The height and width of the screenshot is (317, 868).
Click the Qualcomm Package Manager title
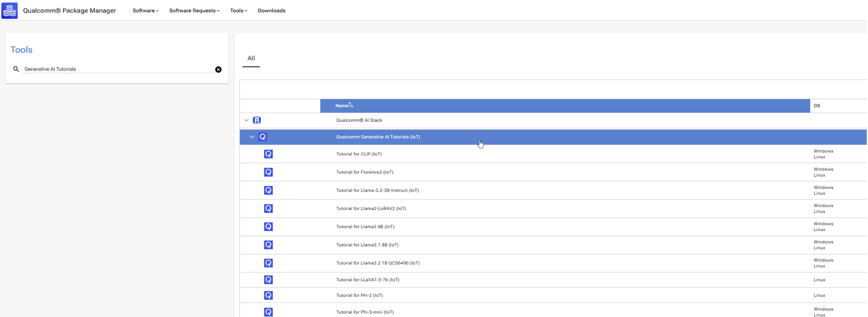point(69,11)
